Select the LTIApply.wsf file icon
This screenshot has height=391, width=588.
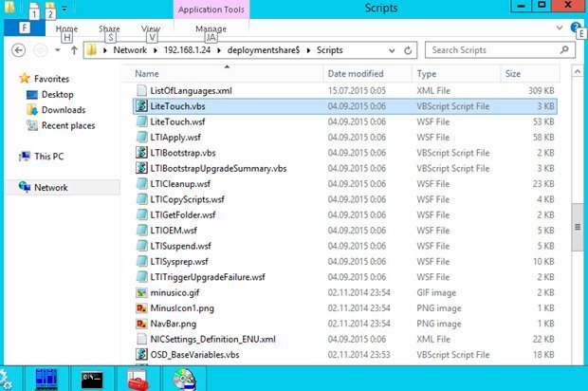tap(141, 137)
